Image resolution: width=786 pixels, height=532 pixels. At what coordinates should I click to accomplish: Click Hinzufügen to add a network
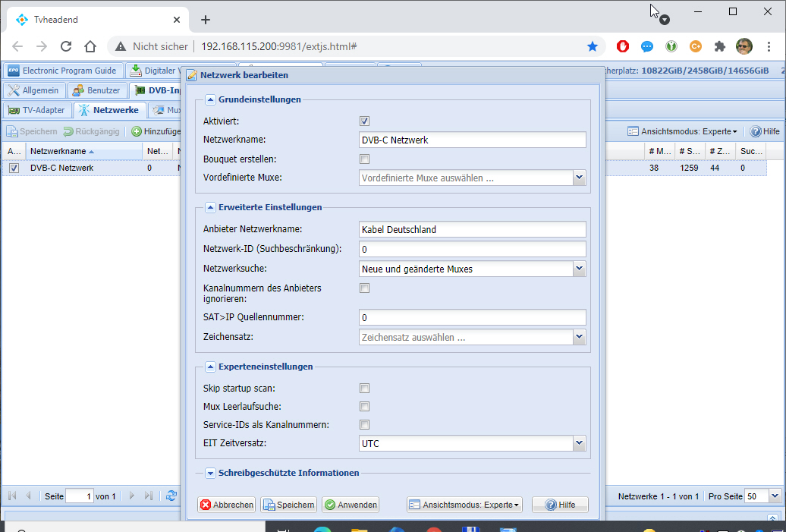156,131
